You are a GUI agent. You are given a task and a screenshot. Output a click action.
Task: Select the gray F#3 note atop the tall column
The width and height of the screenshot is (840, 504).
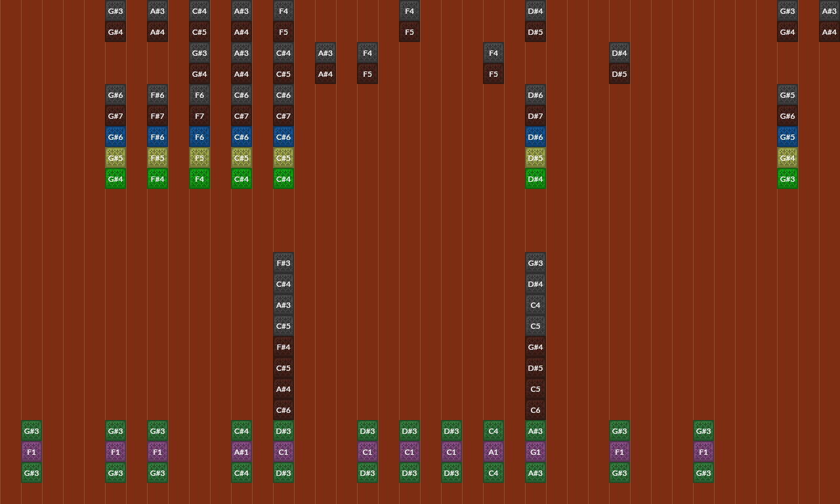[x=283, y=262]
